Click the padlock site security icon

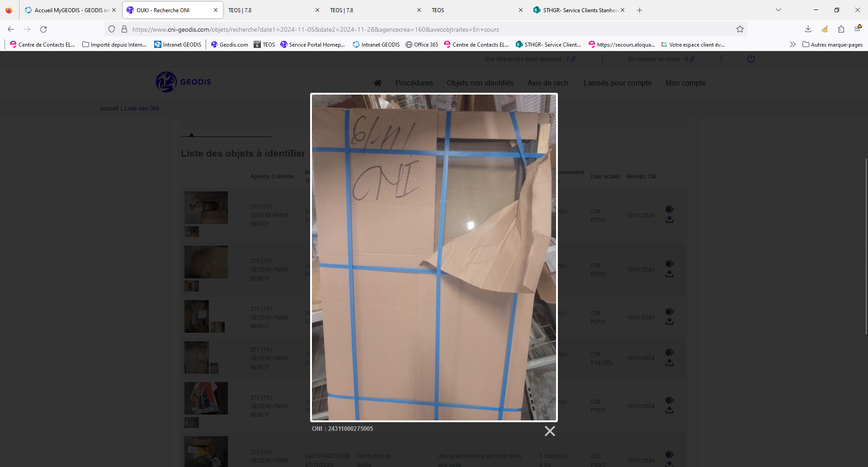point(124,29)
